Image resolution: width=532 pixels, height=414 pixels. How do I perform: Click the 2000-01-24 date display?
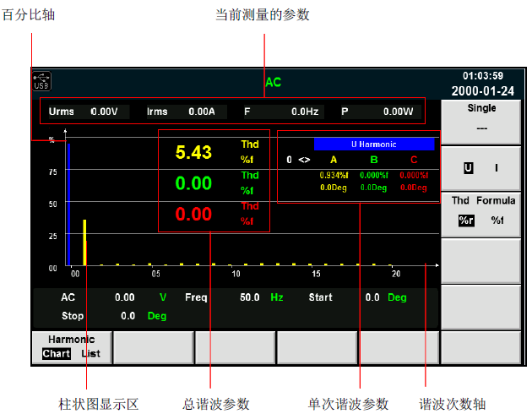(483, 90)
